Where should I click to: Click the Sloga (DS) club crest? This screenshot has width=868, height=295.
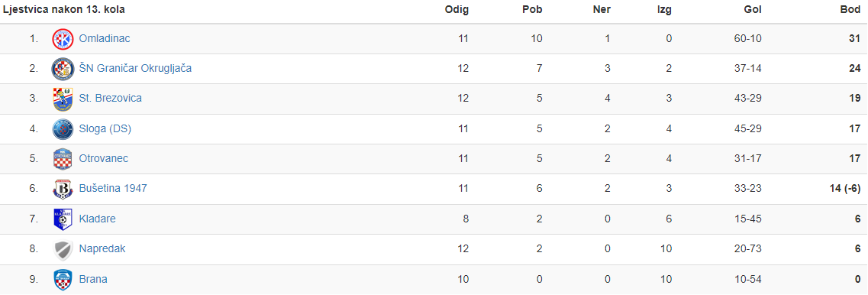click(63, 129)
